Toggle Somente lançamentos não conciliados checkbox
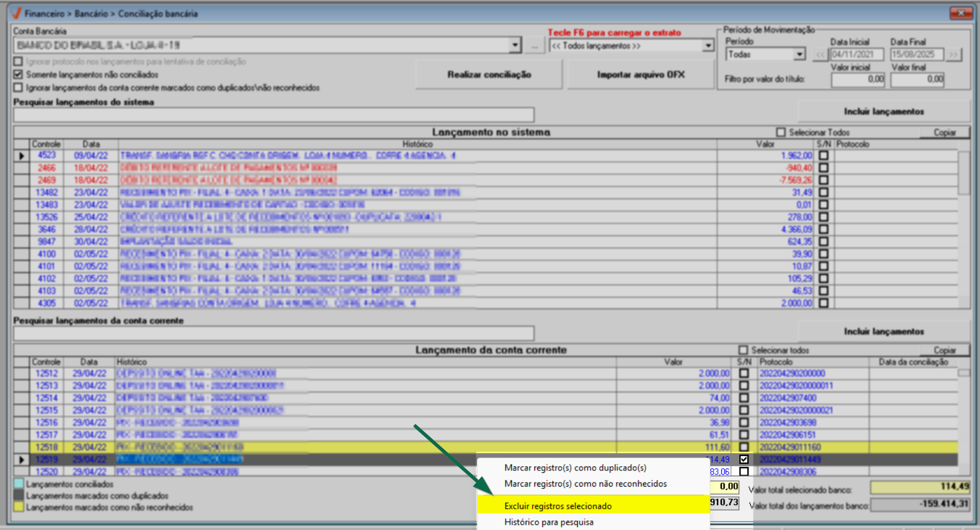 point(19,75)
